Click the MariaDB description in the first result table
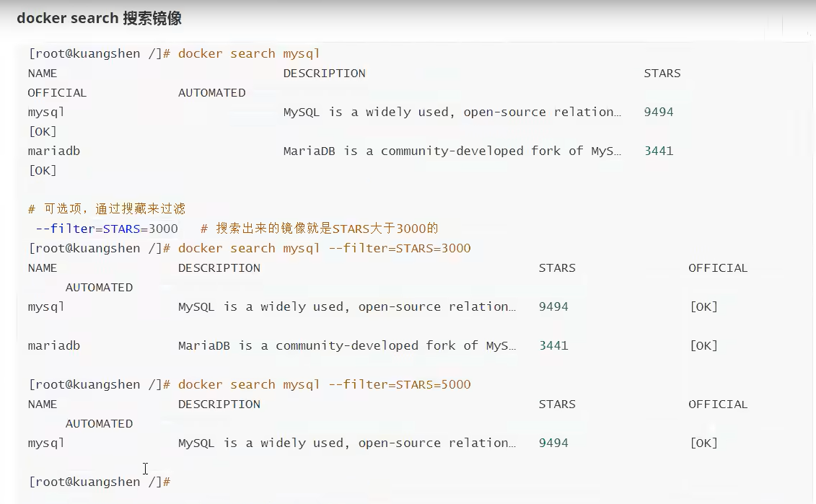This screenshot has height=504, width=816. coord(452,151)
